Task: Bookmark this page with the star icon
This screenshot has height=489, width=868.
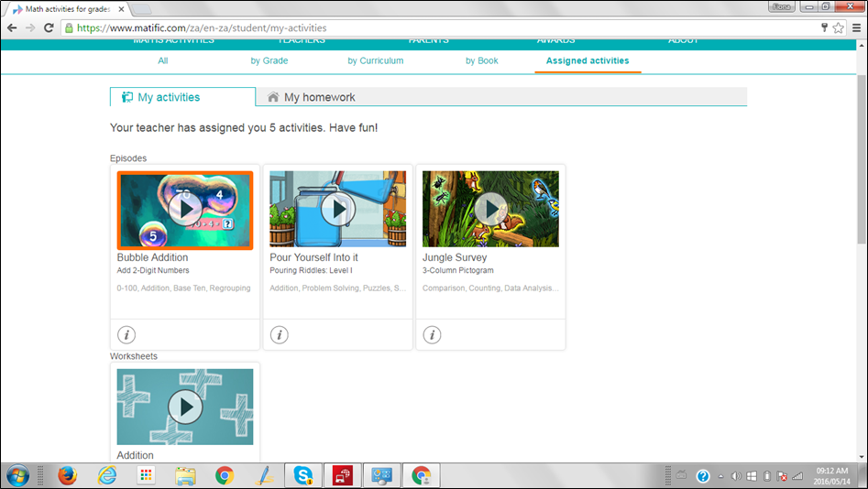Action: click(x=838, y=27)
